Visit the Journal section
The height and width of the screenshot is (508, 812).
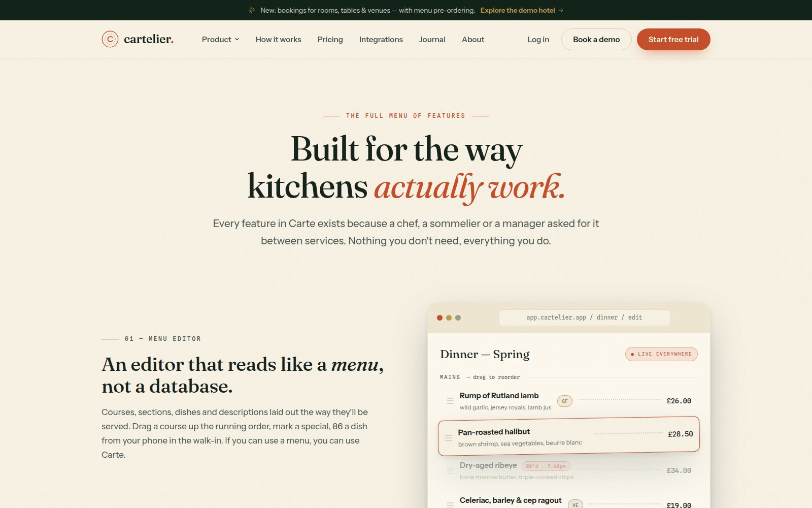pyautogui.click(x=432, y=39)
